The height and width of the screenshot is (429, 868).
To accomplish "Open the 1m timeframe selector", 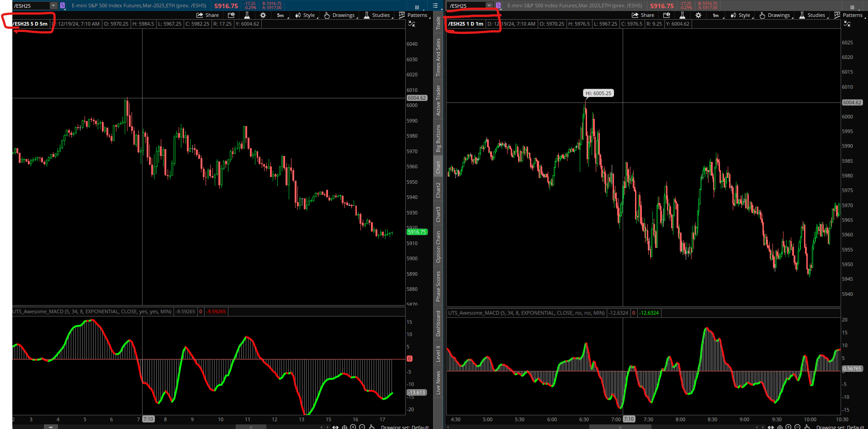I will [x=718, y=15].
